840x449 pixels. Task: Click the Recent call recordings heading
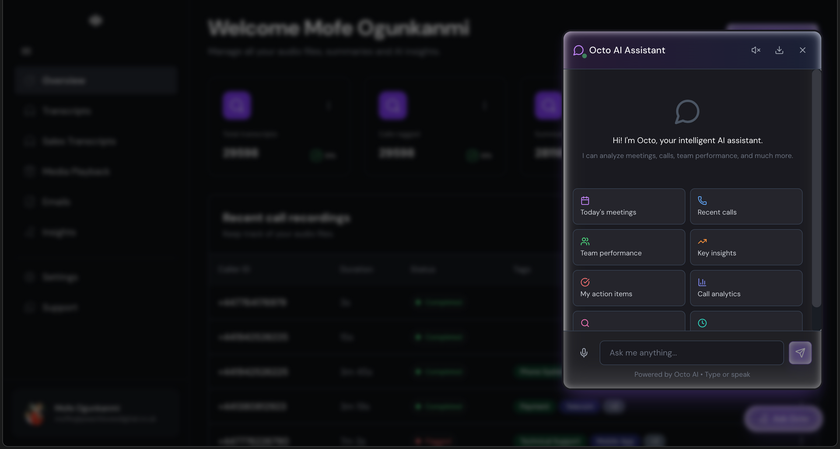287,218
